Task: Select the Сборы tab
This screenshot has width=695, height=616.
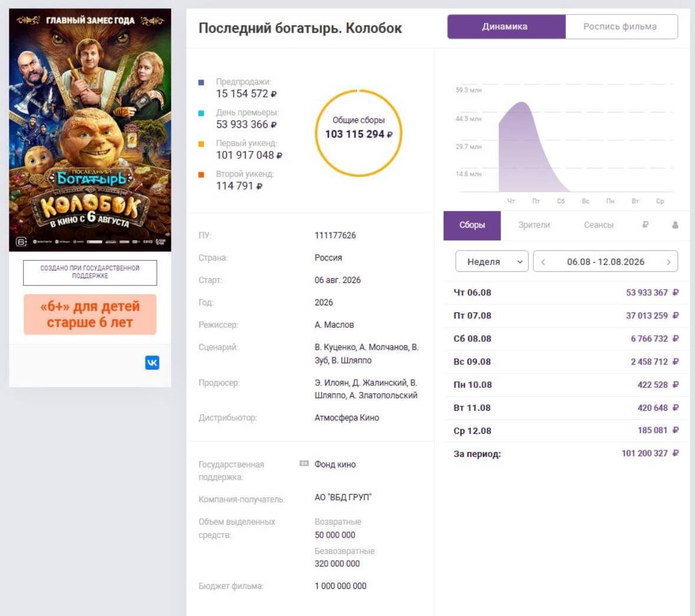Action: [472, 226]
